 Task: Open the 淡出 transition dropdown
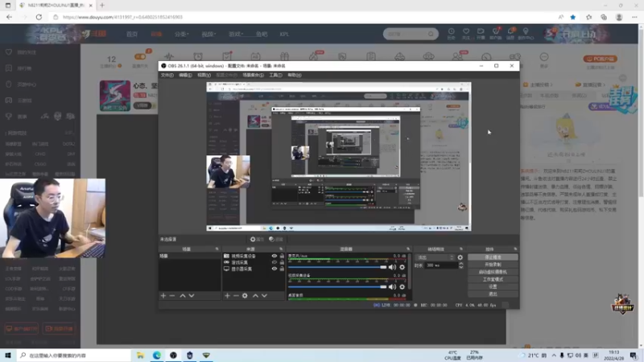[x=435, y=257]
